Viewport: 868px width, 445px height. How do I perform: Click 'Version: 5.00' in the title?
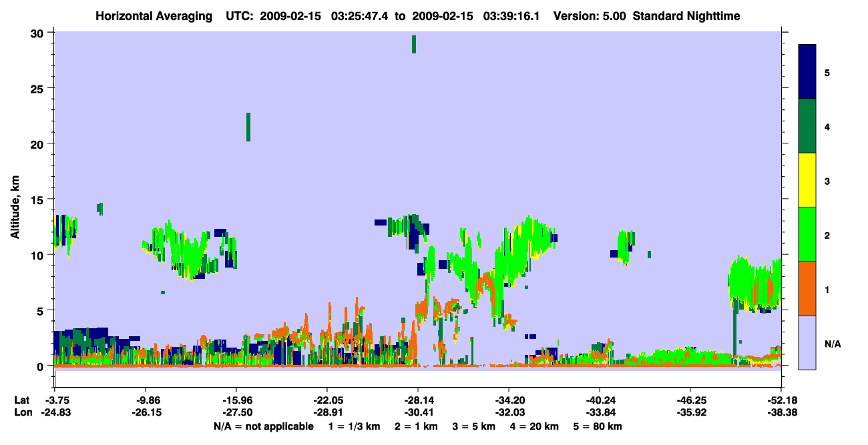click(590, 16)
